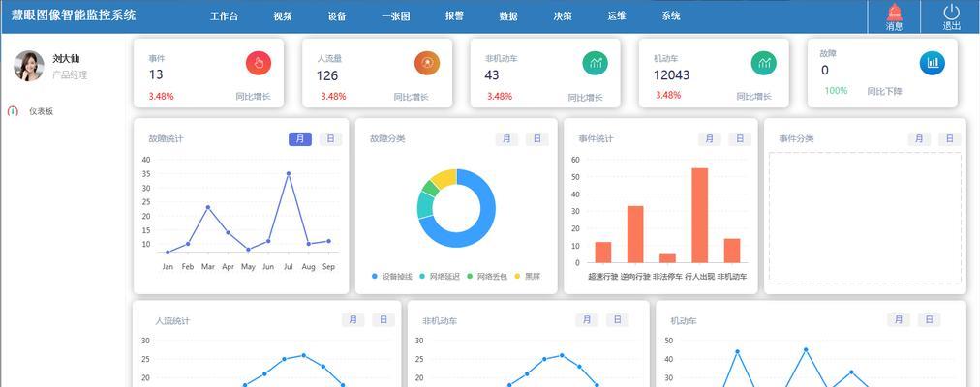Open the 系统 menu
The image size is (980, 387).
(x=671, y=16)
